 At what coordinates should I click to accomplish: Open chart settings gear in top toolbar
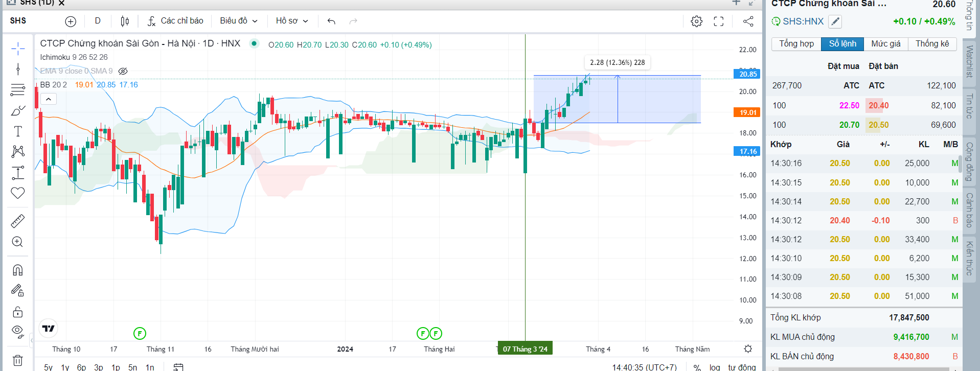pyautogui.click(x=696, y=21)
